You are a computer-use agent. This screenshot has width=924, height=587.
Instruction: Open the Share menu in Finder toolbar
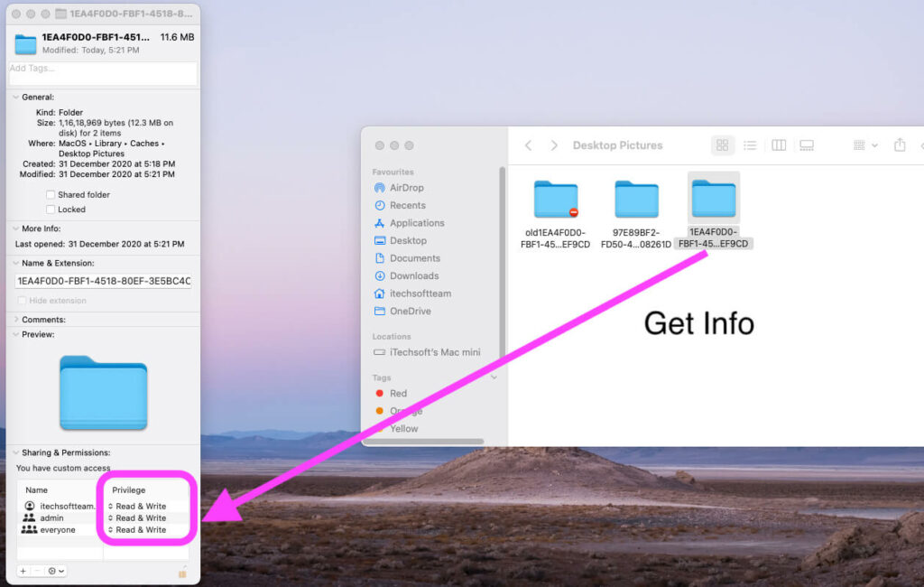(899, 144)
